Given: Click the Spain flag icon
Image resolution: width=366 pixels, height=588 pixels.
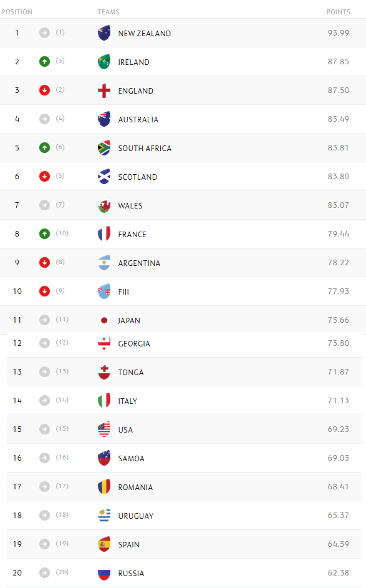Looking at the screenshot, I should pos(104,544).
